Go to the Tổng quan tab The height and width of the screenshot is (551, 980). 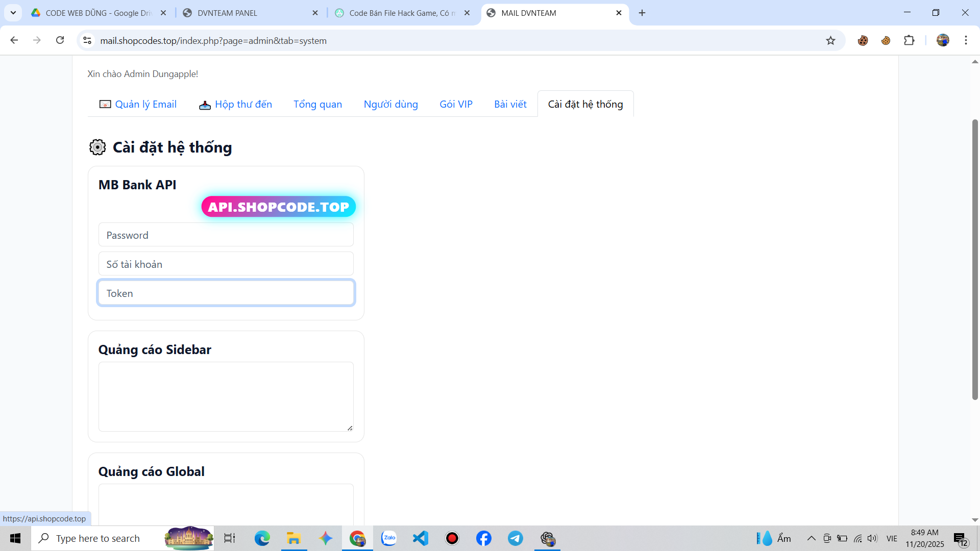point(317,104)
